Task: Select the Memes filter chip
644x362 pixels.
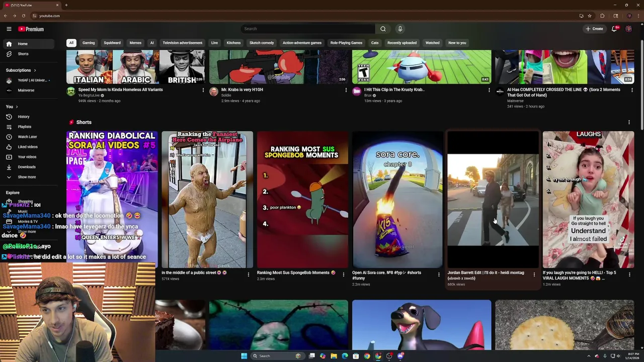Action: 135,43
